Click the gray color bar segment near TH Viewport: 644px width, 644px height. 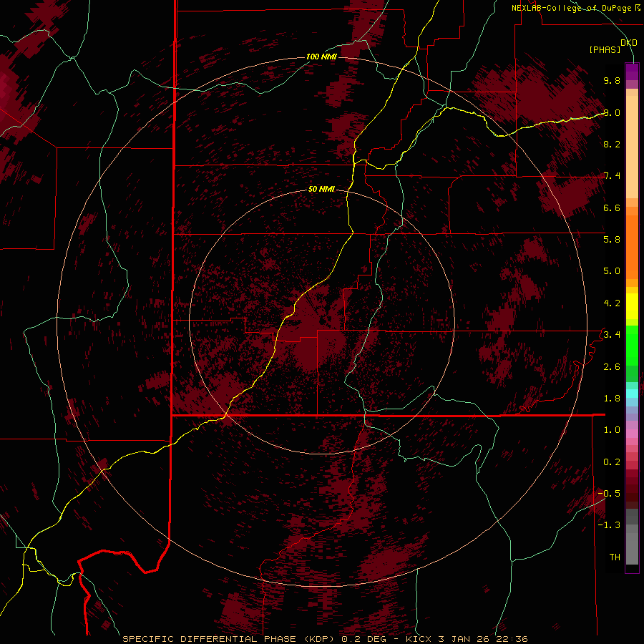(632, 548)
